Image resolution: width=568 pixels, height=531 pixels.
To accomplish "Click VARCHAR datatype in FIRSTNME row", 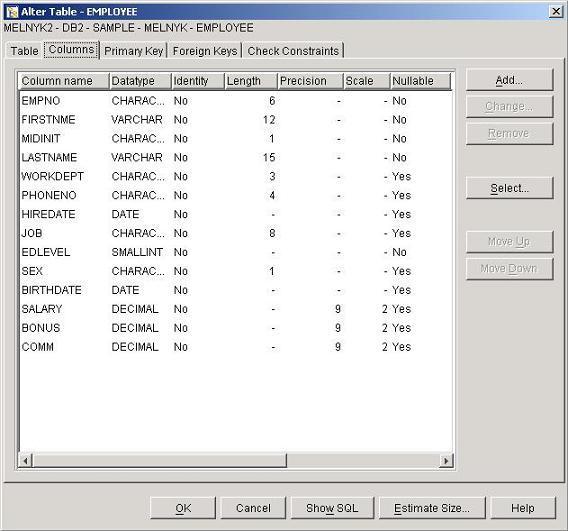I will click(x=137, y=120).
